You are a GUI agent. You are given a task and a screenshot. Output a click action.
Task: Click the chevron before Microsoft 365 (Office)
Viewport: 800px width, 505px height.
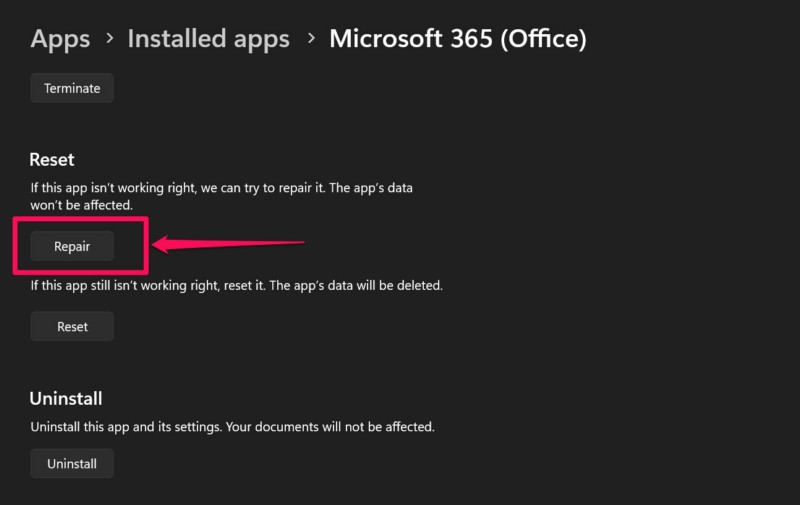(310, 40)
